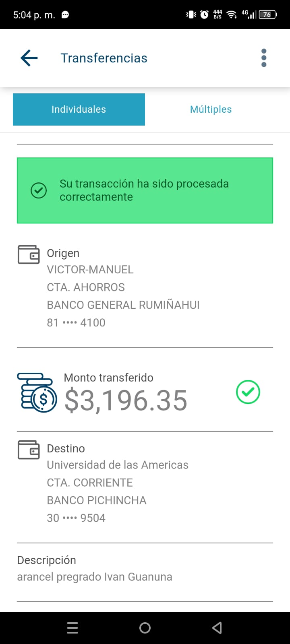Image resolution: width=290 pixels, height=644 pixels.
Task: Tap the Origen wallet icon
Action: (x=29, y=255)
